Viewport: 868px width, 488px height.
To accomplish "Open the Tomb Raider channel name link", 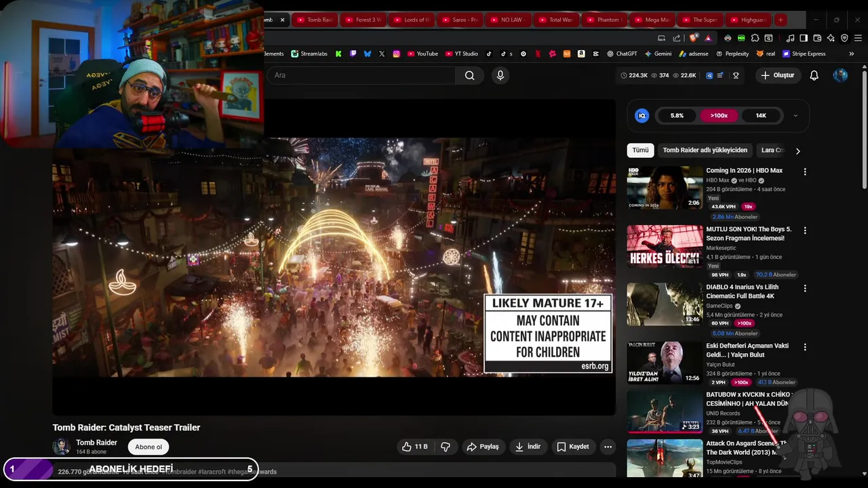I will click(96, 443).
